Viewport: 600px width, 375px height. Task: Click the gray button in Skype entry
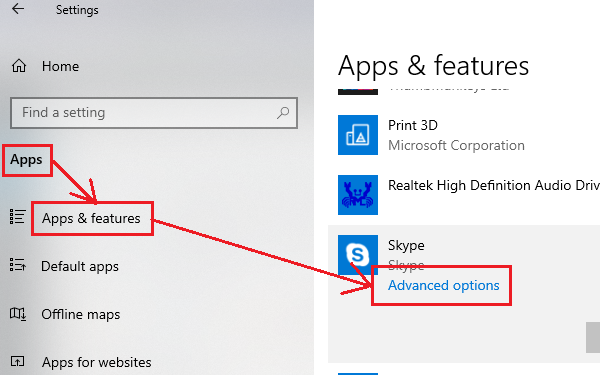coord(593,338)
